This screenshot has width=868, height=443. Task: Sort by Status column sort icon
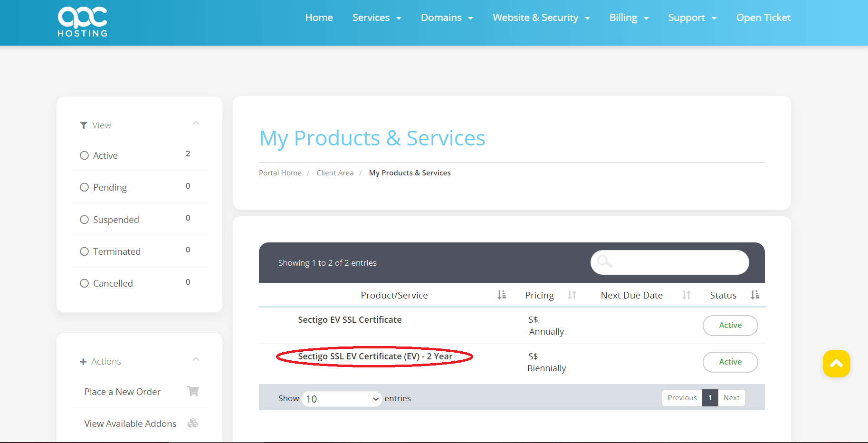pyautogui.click(x=755, y=295)
